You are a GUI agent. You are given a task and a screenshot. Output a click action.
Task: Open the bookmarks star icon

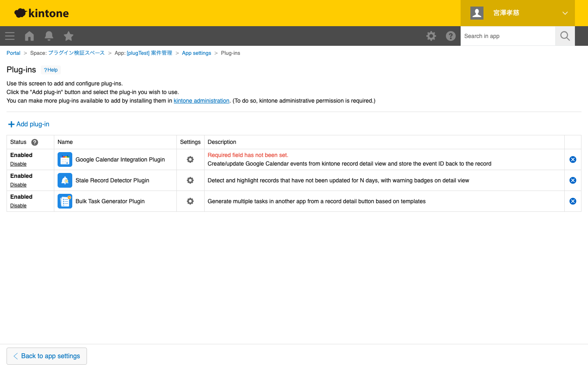pyautogui.click(x=69, y=36)
